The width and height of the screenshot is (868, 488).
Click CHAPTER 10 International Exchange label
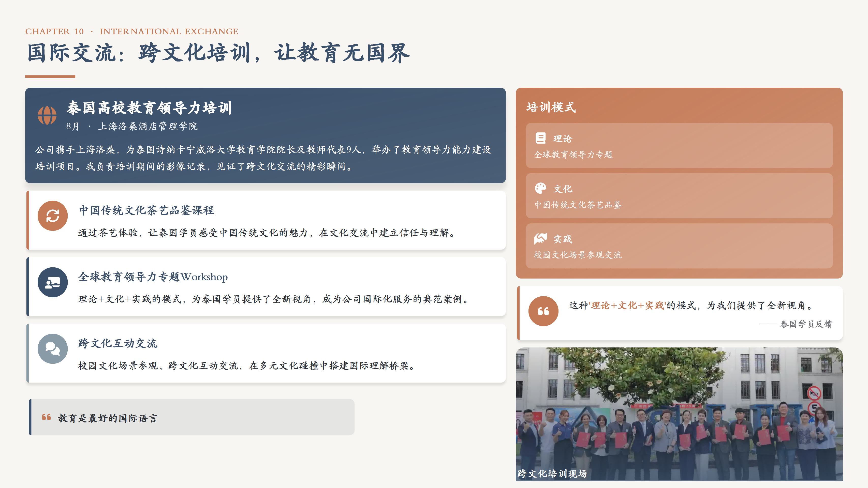131,31
